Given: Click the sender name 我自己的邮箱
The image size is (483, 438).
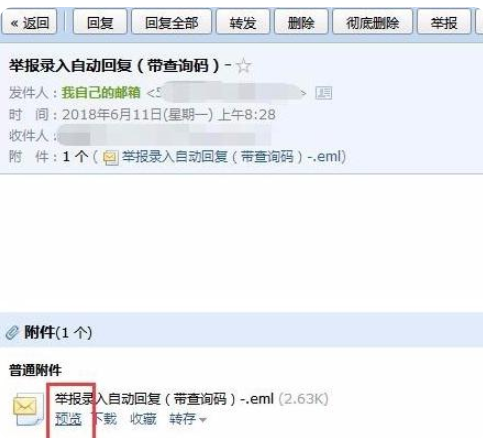Looking at the screenshot, I should [x=101, y=93].
